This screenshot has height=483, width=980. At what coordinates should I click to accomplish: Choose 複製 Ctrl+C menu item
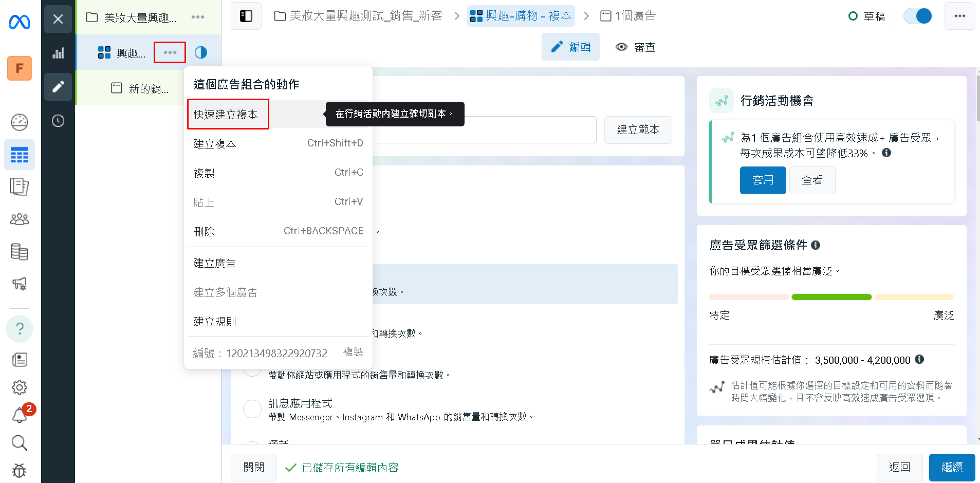[x=278, y=173]
